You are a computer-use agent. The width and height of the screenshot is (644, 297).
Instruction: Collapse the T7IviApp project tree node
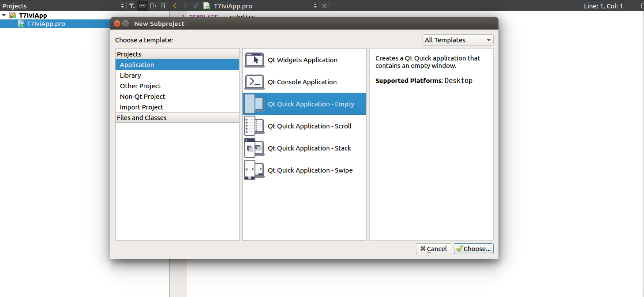click(x=4, y=15)
